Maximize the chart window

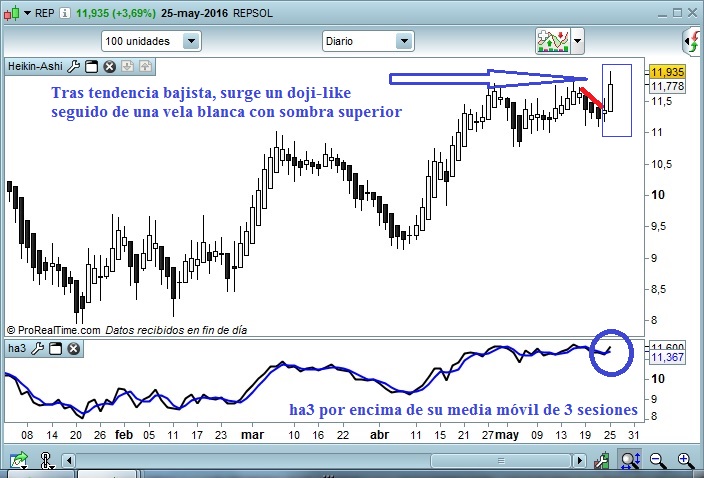pyautogui.click(x=678, y=13)
